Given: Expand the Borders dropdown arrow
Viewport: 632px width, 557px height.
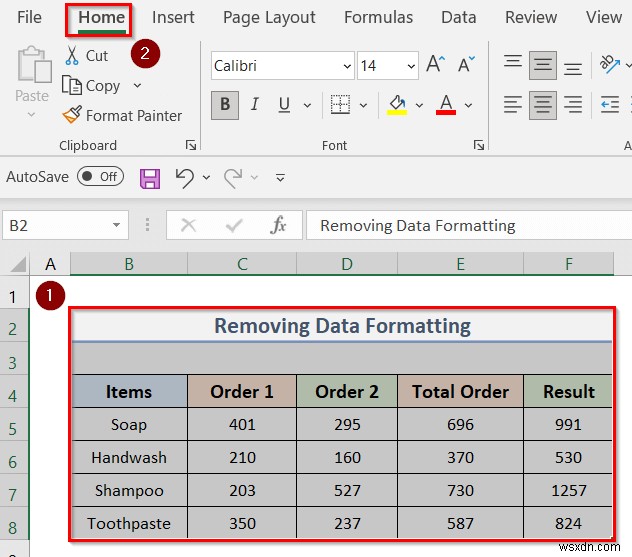Looking at the screenshot, I should pos(363,105).
